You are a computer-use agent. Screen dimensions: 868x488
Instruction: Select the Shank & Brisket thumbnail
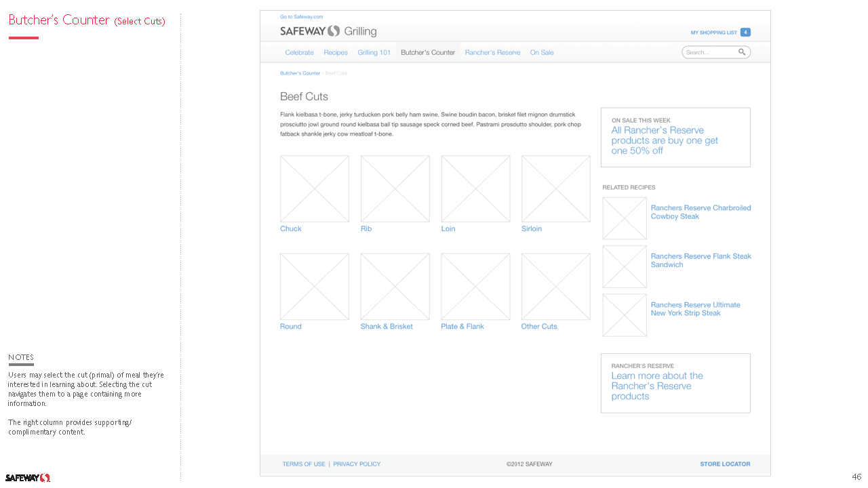coord(395,287)
